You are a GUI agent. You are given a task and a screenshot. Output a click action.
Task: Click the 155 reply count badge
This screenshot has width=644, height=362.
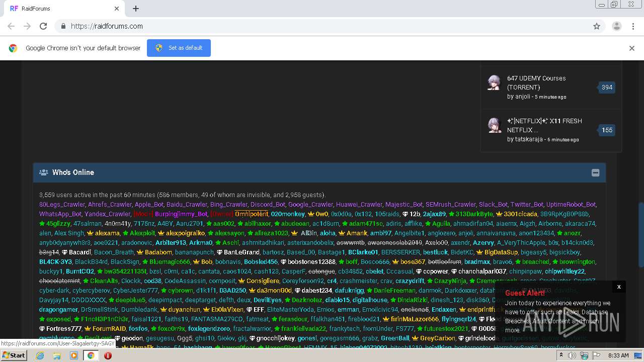607,130
